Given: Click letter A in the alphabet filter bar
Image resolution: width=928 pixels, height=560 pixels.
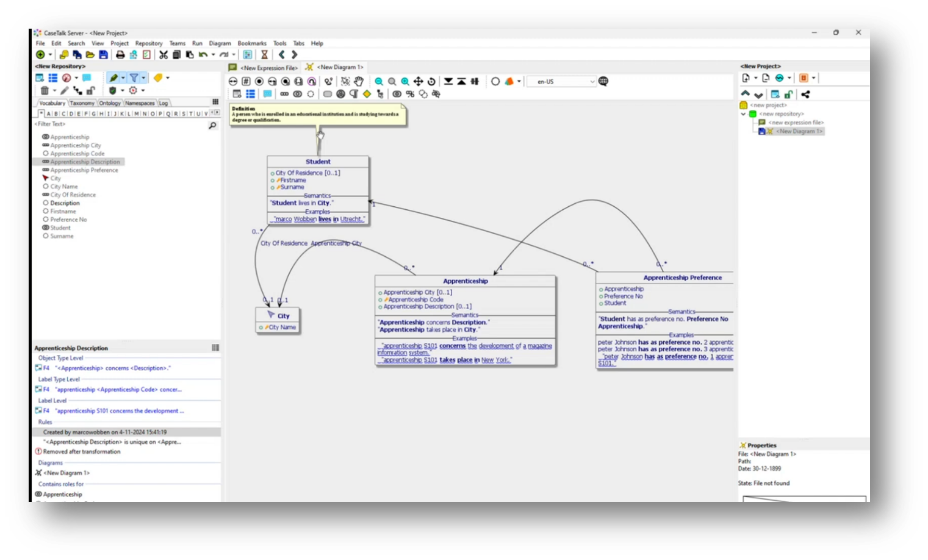Looking at the screenshot, I should [49, 113].
